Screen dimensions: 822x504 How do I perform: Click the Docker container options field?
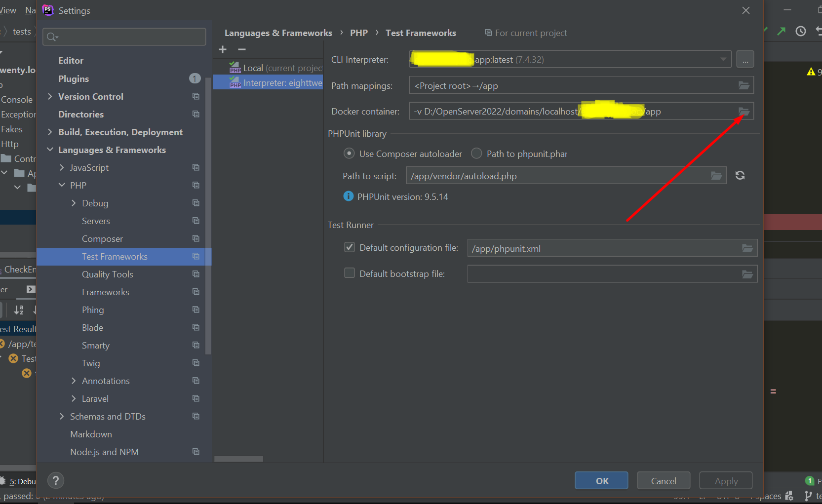581,112
